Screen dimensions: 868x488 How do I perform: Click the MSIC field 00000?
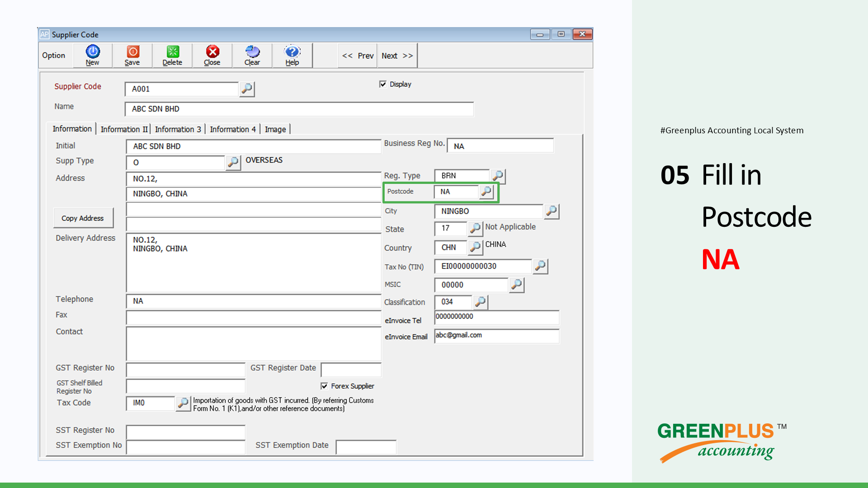click(472, 285)
